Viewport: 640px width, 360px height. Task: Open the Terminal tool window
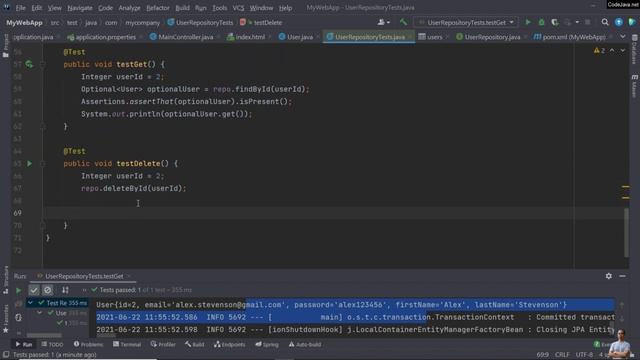(127, 344)
